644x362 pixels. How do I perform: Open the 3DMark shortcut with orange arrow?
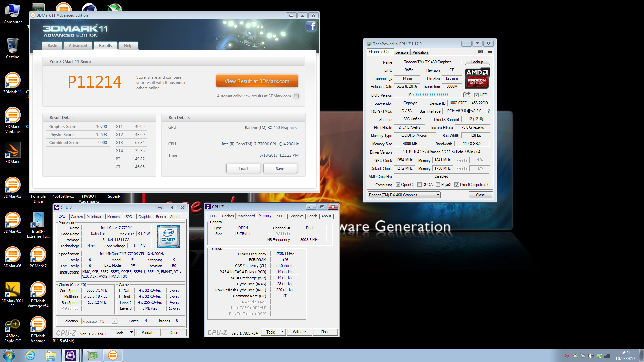point(13,153)
